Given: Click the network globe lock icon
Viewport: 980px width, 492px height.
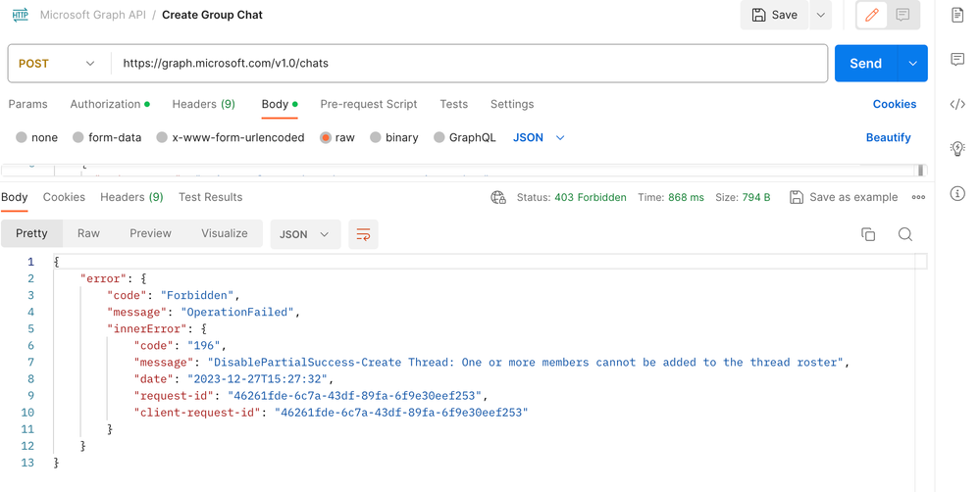Looking at the screenshot, I should click(x=498, y=197).
